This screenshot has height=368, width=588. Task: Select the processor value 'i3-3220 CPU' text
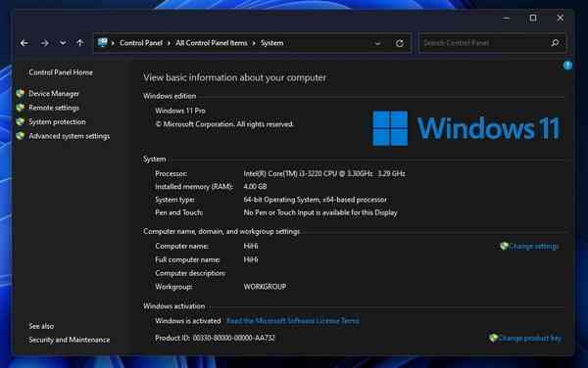click(318, 173)
